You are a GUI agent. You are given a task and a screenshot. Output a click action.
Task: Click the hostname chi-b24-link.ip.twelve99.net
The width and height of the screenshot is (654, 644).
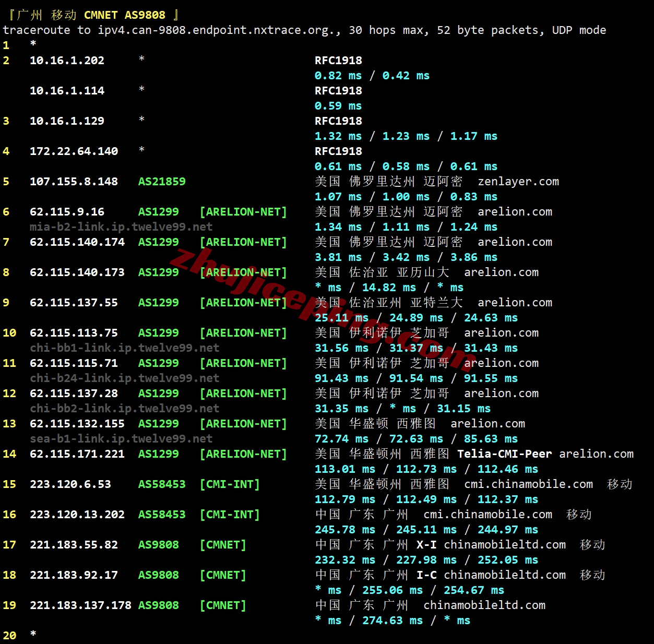[x=125, y=378]
